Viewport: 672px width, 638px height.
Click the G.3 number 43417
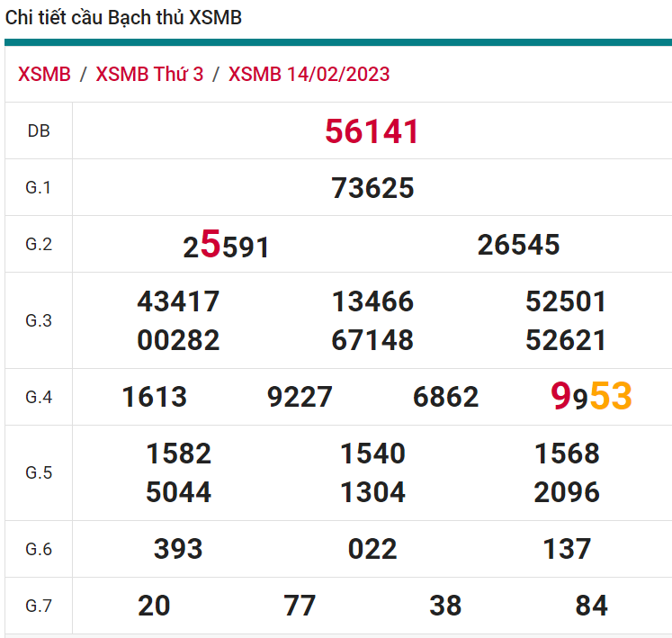click(178, 301)
